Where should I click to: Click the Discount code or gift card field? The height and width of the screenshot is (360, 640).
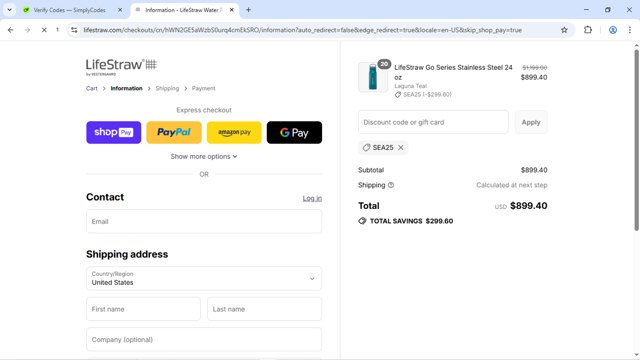coord(433,122)
